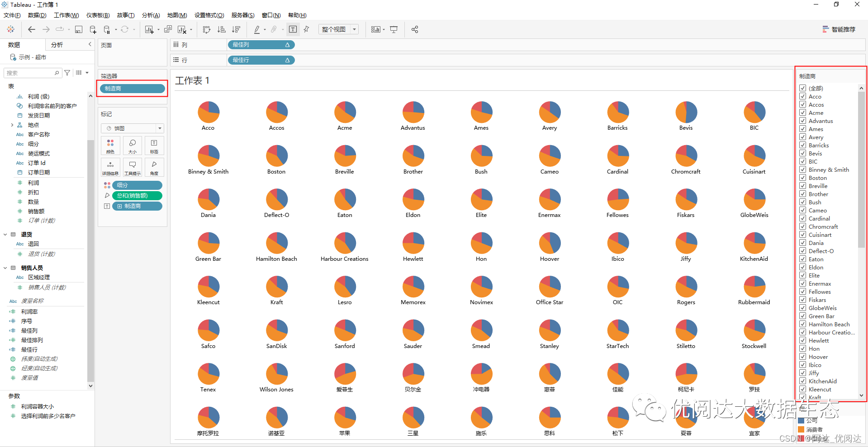
Task: Click the Acco pie chart
Action: 208,112
